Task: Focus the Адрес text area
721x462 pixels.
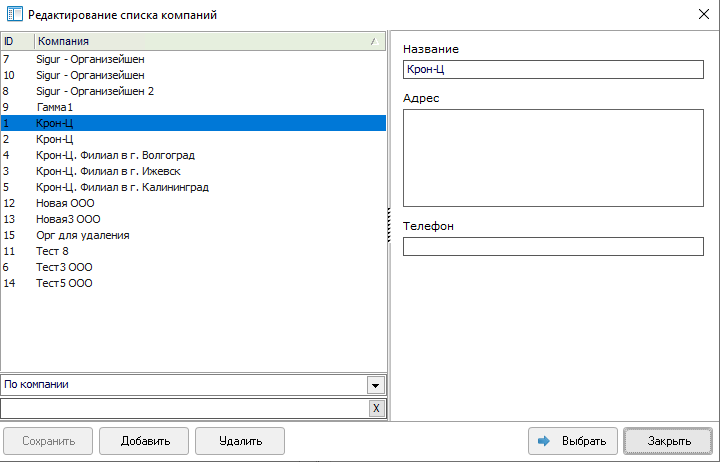Action: tap(553, 158)
